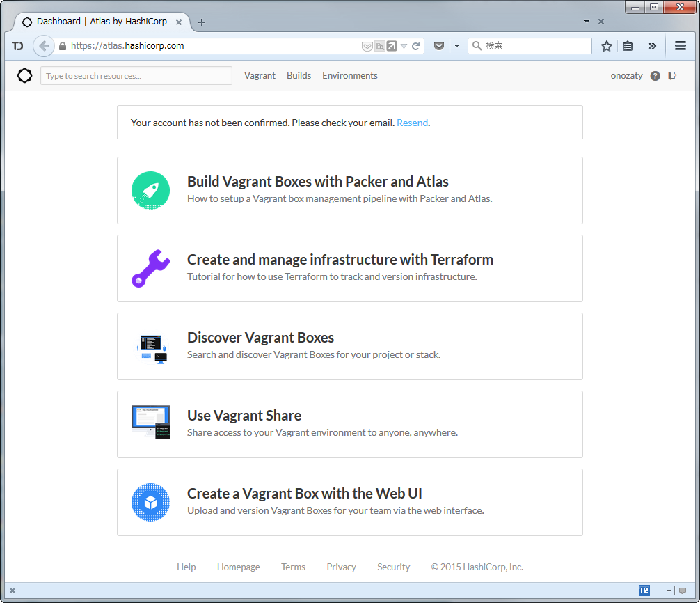Screen dimensions: 700x603
Task: Focus the browser 検索 search box
Action: pos(530,45)
